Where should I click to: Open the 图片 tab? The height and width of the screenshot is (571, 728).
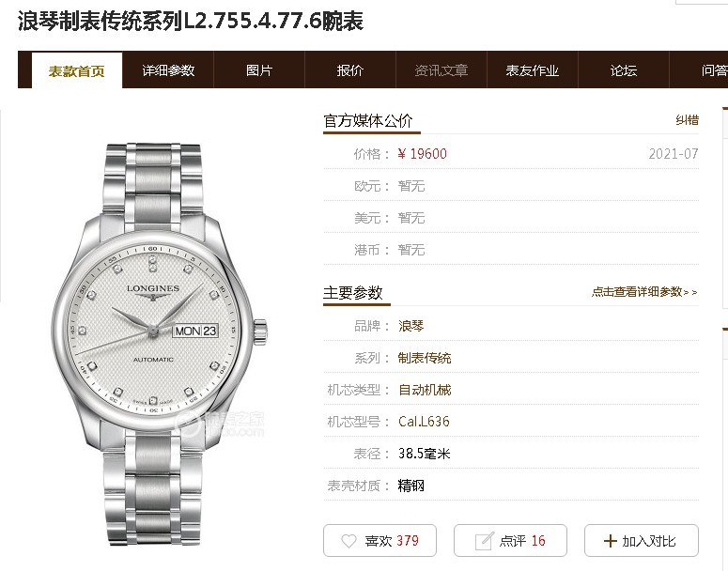point(259,70)
